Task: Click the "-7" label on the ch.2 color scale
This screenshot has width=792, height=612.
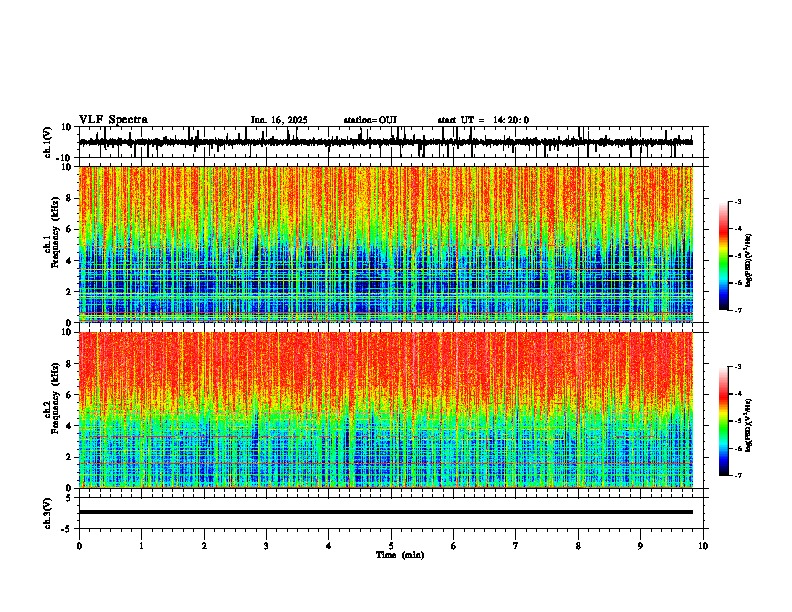Action: click(737, 475)
